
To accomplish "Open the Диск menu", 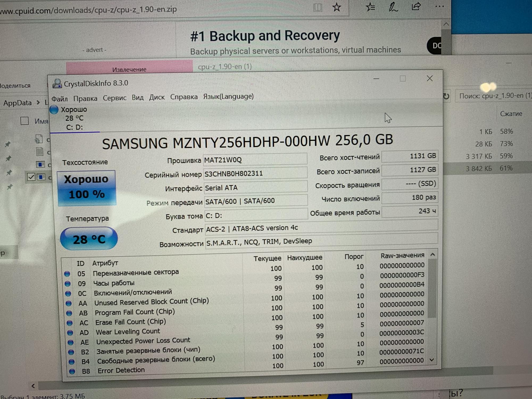I will click(x=157, y=98).
